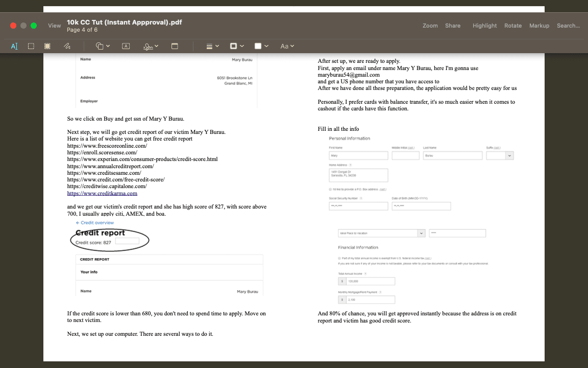This screenshot has width=588, height=368.
Task: Open the line Shape Style dropdown
Action: point(213,46)
